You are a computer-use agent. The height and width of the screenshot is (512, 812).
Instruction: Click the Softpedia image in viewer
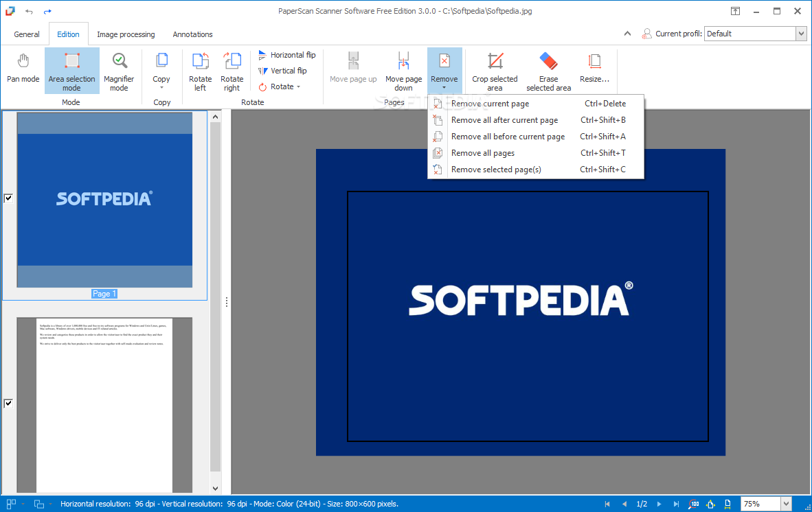click(521, 302)
